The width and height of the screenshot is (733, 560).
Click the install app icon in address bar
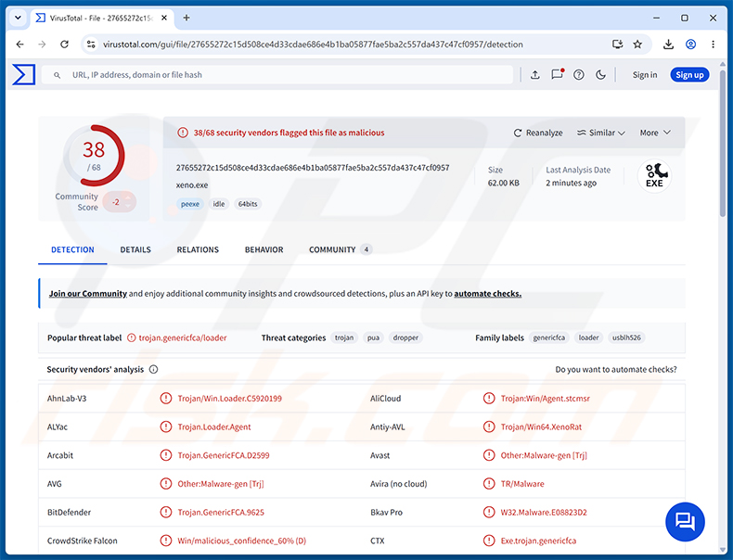[x=618, y=45]
